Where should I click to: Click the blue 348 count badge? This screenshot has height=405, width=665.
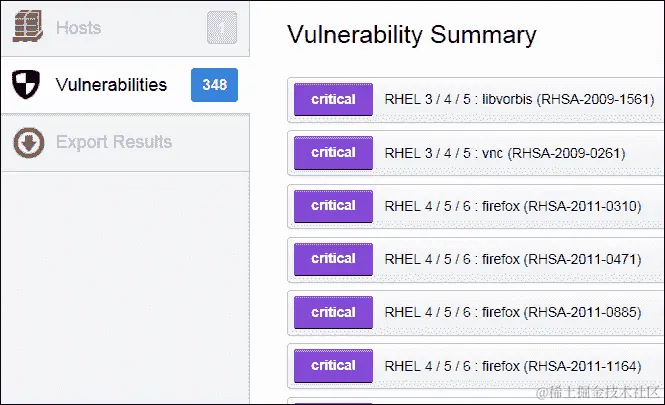[x=214, y=85]
